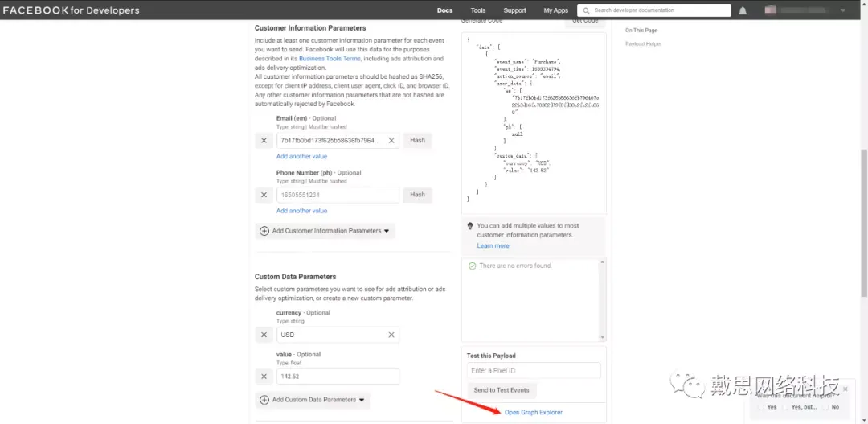Open the Docs menu

click(444, 10)
